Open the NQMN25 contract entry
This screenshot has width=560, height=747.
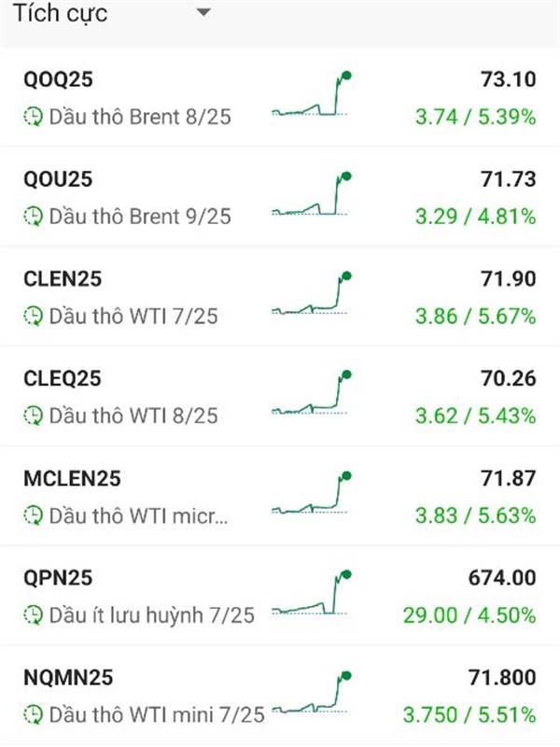click(x=280, y=696)
